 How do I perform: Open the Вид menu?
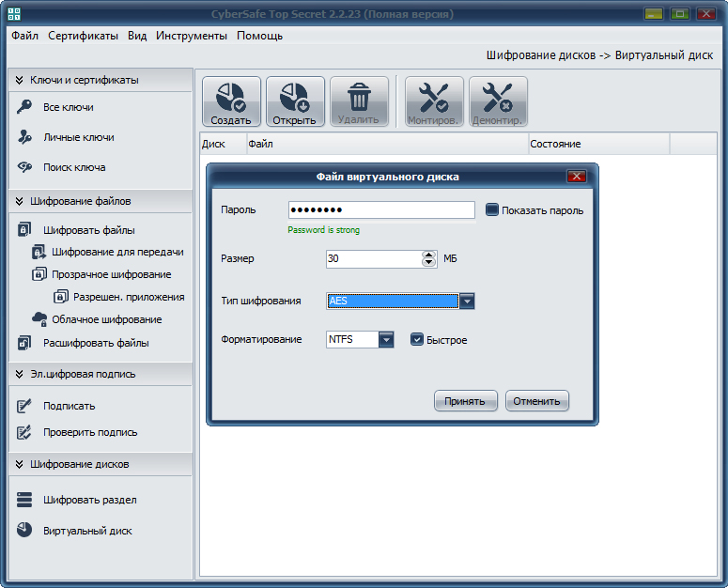(137, 36)
